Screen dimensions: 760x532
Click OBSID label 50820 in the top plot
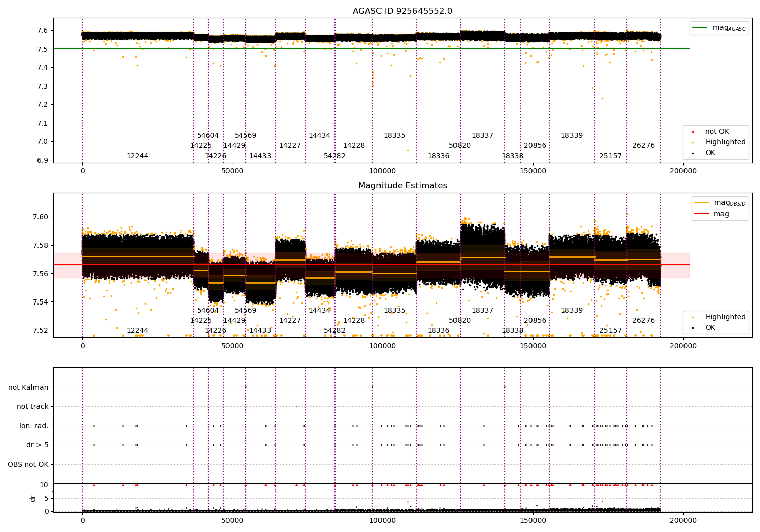point(460,146)
